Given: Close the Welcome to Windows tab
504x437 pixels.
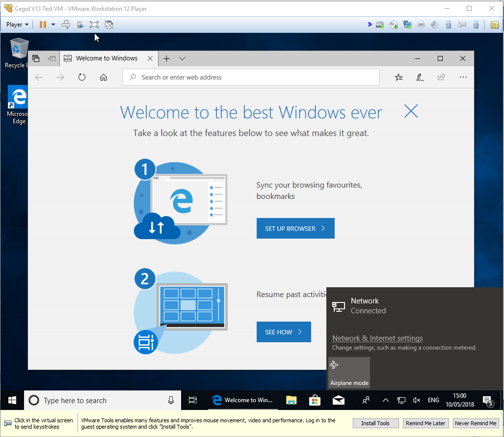Looking at the screenshot, I should pos(150,58).
